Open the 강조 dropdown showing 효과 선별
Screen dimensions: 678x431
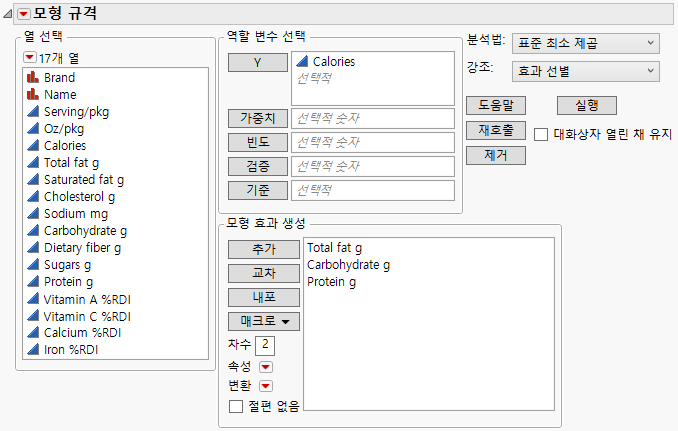585,71
